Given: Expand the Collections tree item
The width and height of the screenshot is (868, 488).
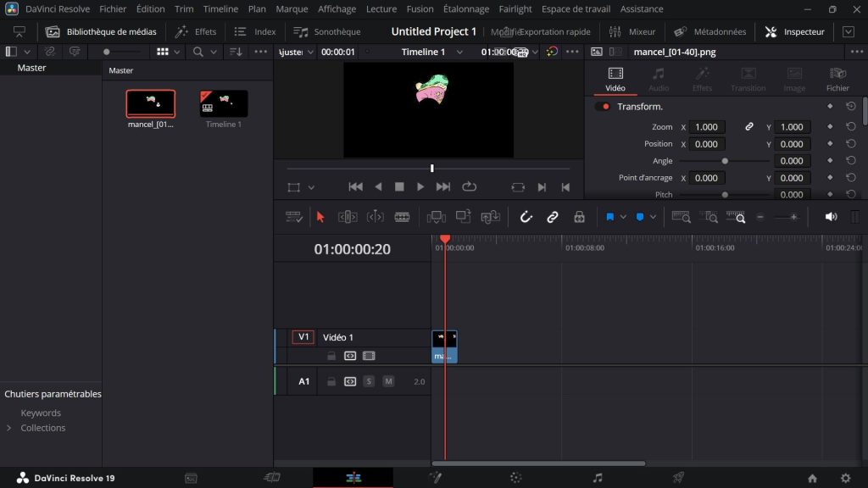Looking at the screenshot, I should (9, 428).
